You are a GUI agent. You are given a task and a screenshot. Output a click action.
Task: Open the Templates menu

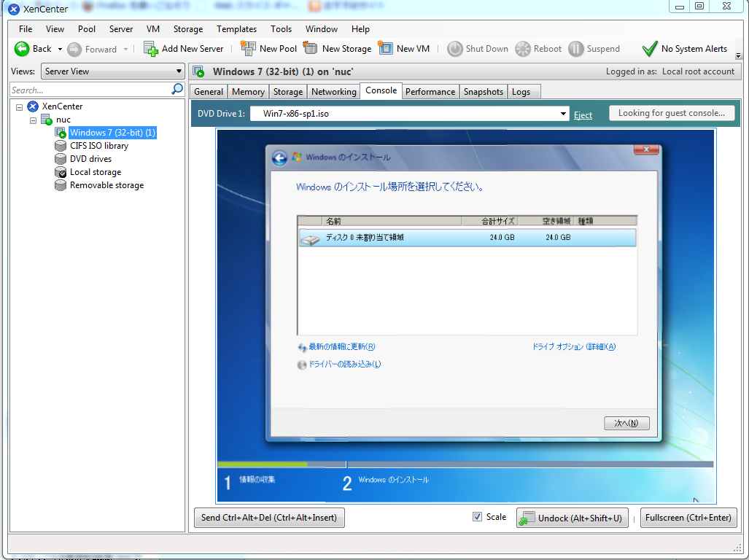[x=236, y=29]
